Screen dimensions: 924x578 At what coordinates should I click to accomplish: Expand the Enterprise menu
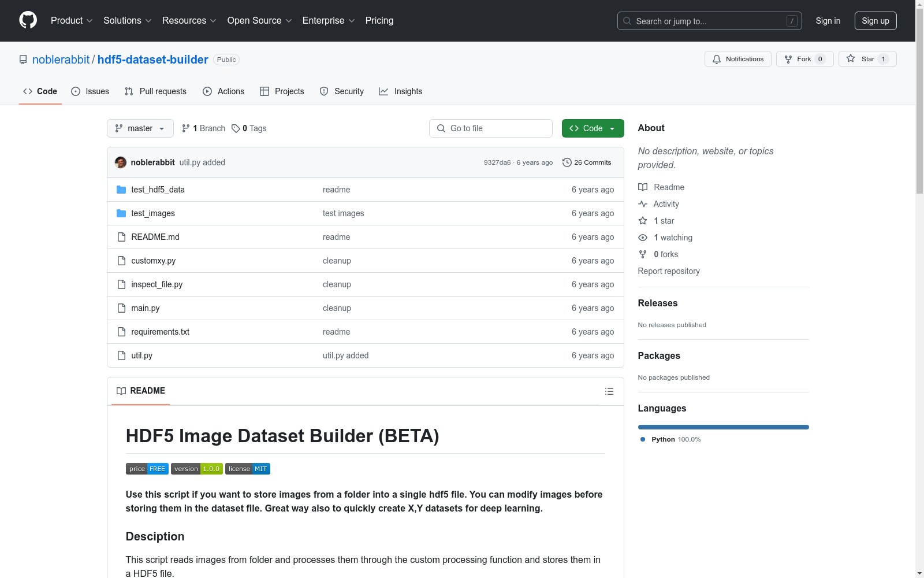pyautogui.click(x=329, y=21)
